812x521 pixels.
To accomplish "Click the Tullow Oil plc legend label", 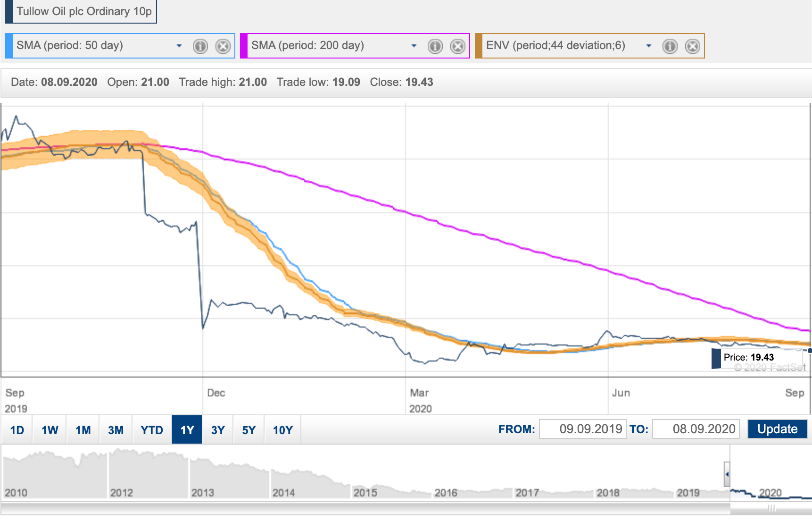I will click(x=84, y=11).
